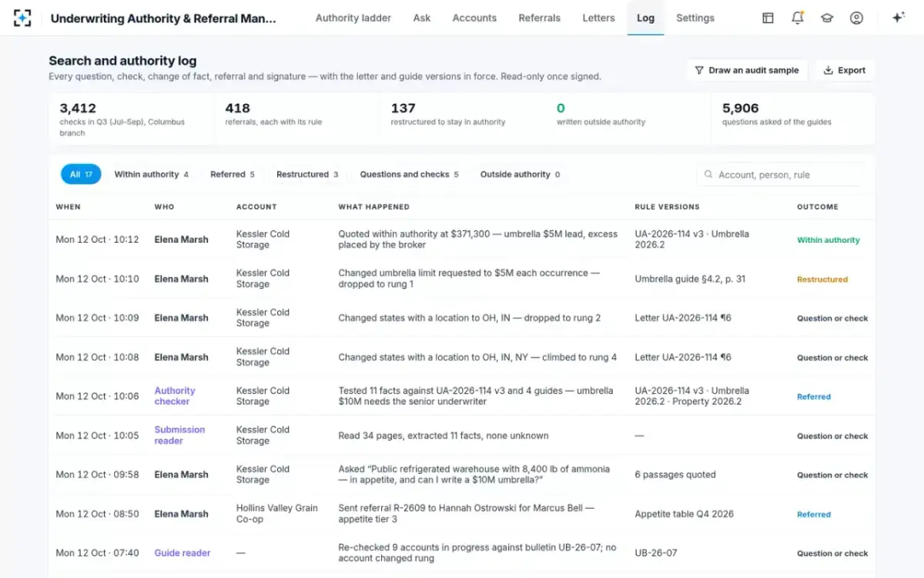
Task: Click the 0 written outside authority stat
Action: (x=628, y=119)
